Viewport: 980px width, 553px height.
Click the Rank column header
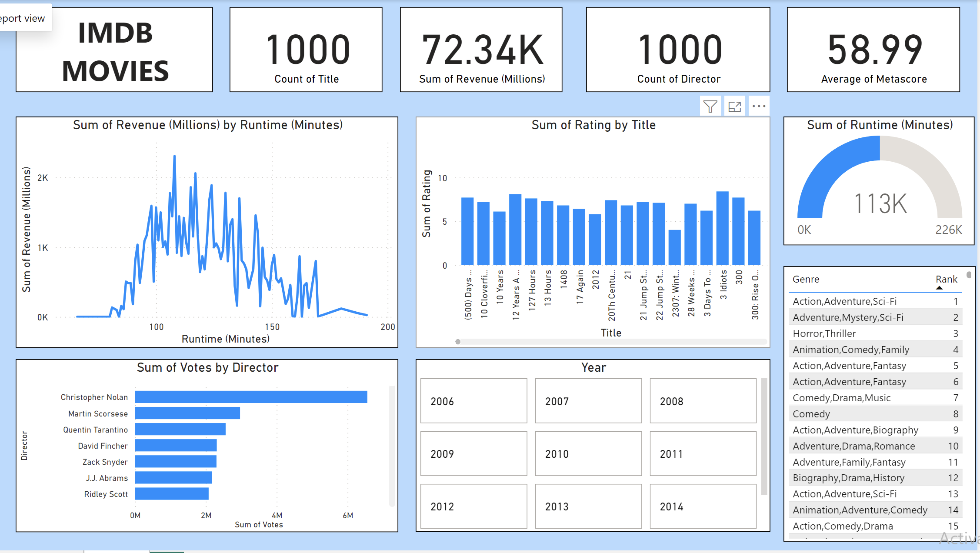coord(946,279)
